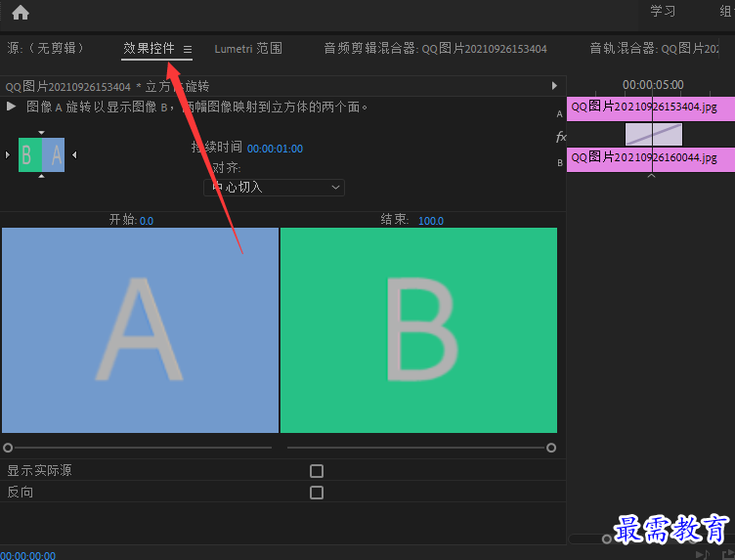Switch to the 源:(无剪辑) tab

pos(46,48)
